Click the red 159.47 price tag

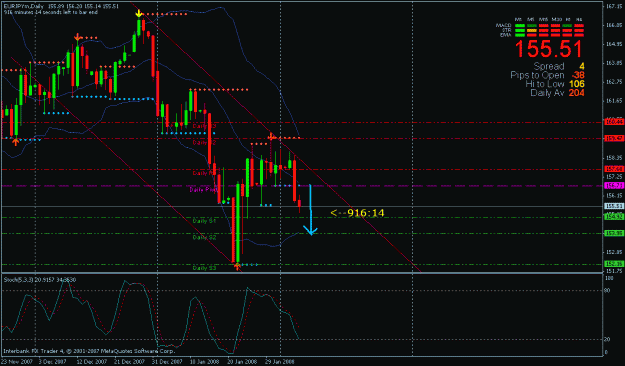614,138
